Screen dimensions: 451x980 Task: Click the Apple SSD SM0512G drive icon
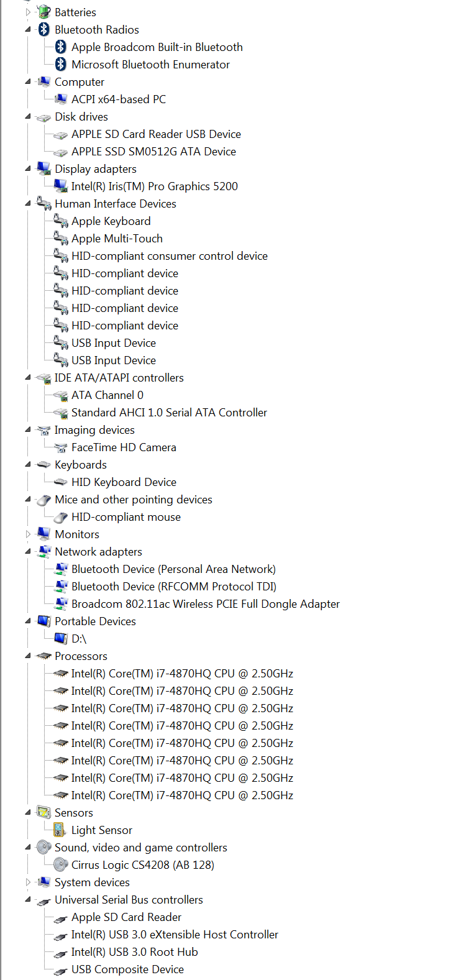pyautogui.click(x=60, y=152)
